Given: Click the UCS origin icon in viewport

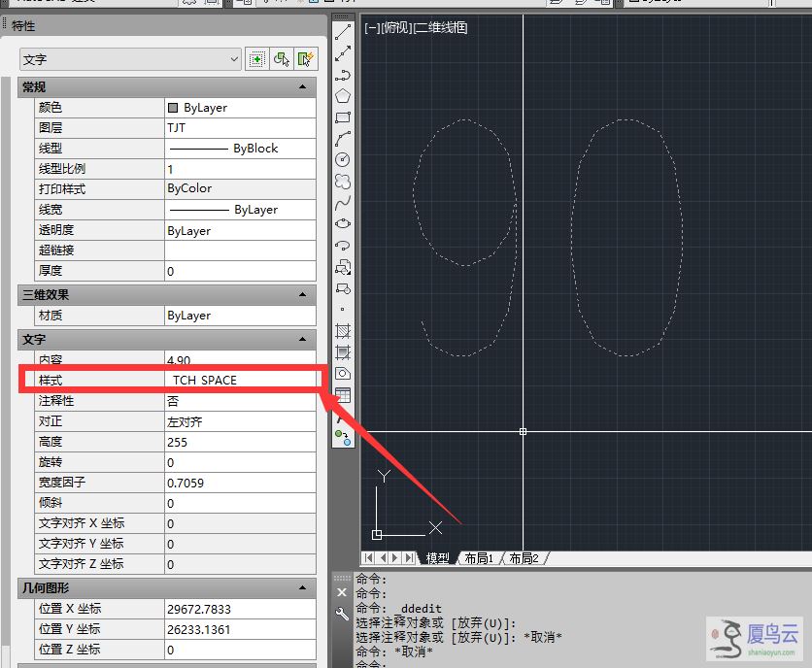Looking at the screenshot, I should 377,535.
